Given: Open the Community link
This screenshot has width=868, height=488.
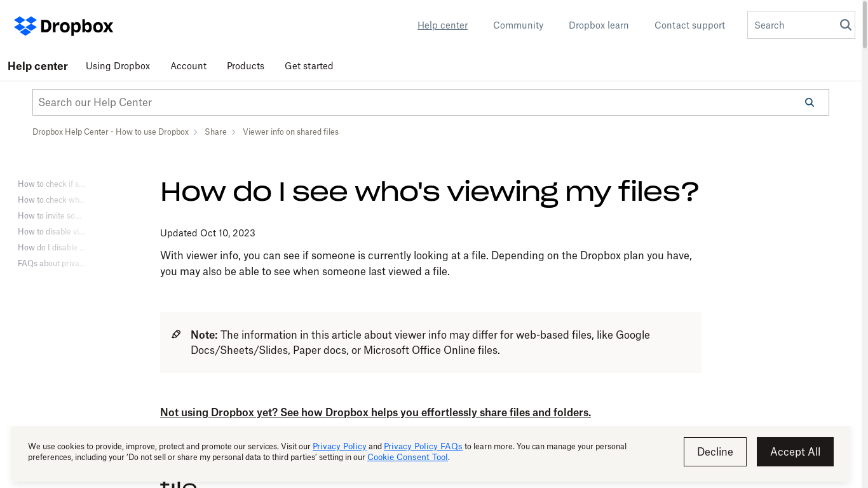Looking at the screenshot, I should pyautogui.click(x=518, y=25).
